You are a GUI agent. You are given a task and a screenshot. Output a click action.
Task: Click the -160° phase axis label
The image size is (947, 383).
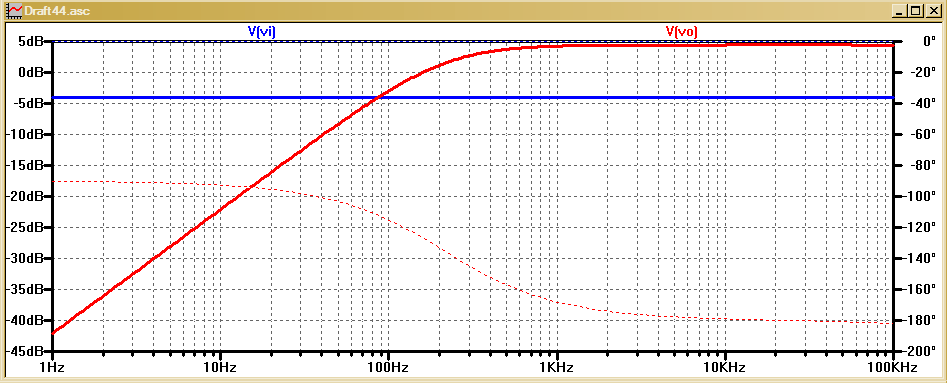[x=920, y=289]
